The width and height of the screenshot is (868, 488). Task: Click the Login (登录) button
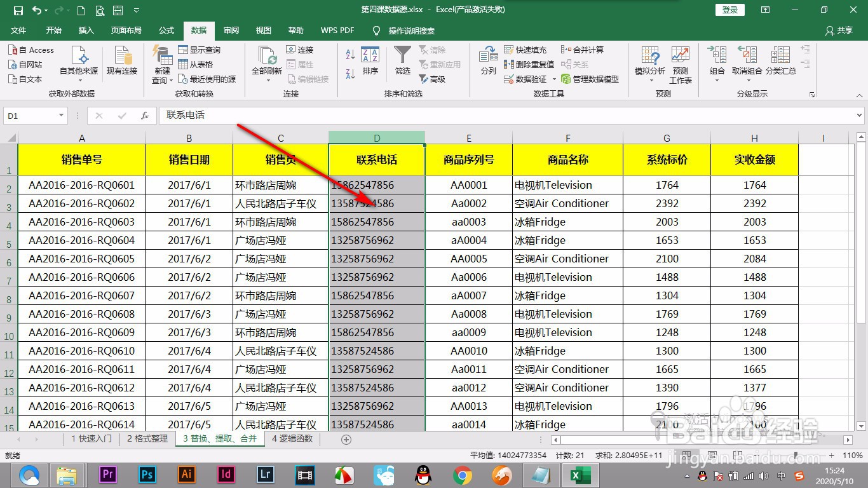click(x=730, y=10)
